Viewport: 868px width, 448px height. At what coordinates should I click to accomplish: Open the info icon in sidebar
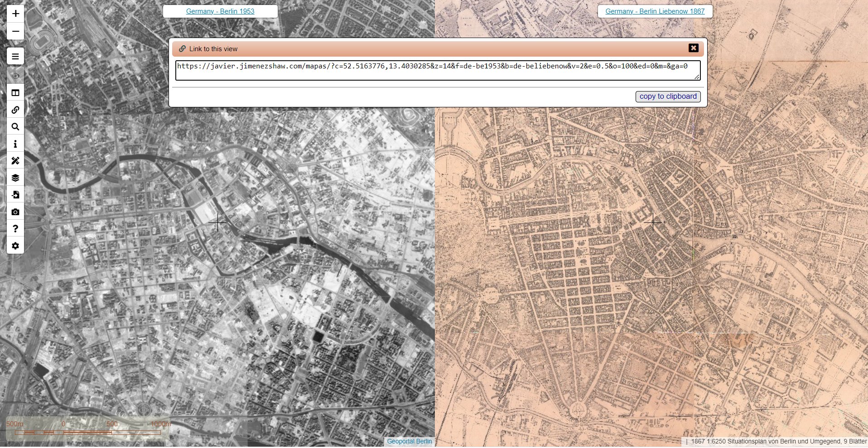point(15,144)
